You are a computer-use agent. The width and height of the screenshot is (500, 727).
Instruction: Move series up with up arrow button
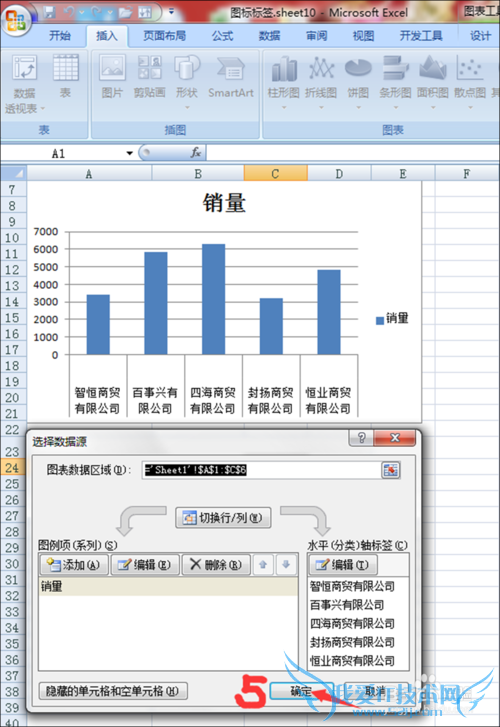[263, 565]
